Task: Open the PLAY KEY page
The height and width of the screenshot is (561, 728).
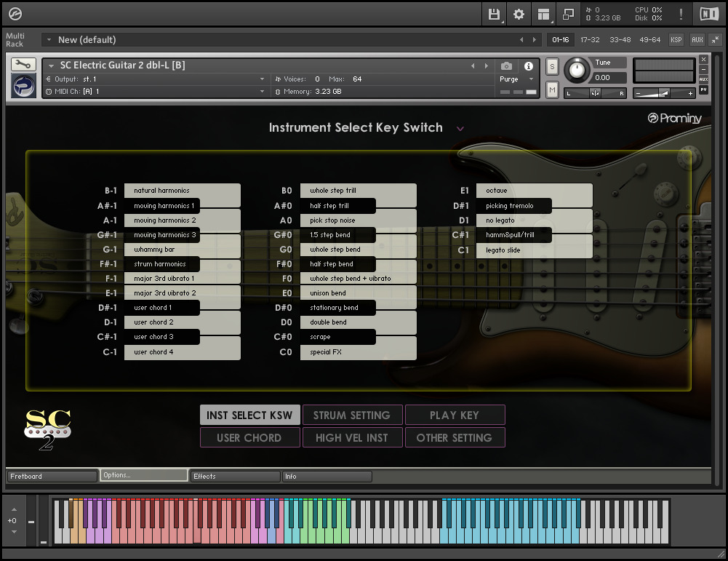Action: [x=455, y=415]
